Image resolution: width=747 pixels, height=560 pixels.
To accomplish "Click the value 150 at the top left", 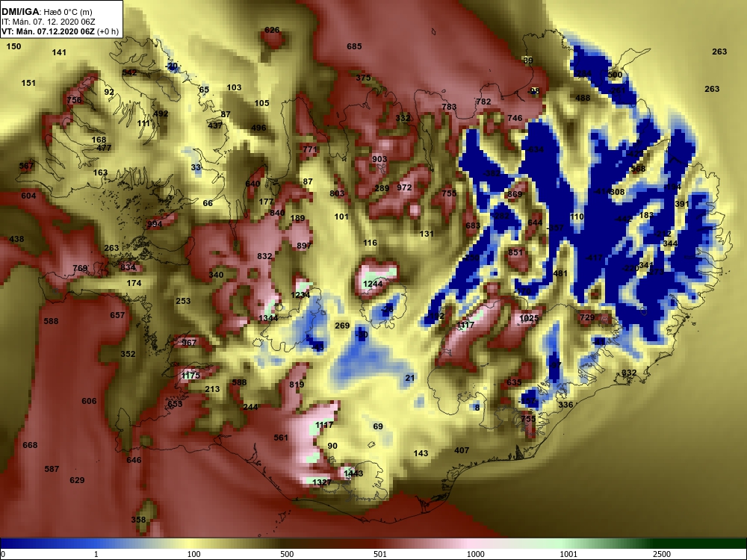I will click(x=13, y=46).
